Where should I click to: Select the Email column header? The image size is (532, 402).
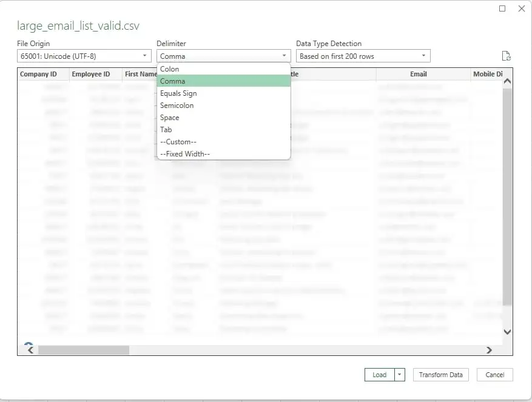(x=419, y=73)
